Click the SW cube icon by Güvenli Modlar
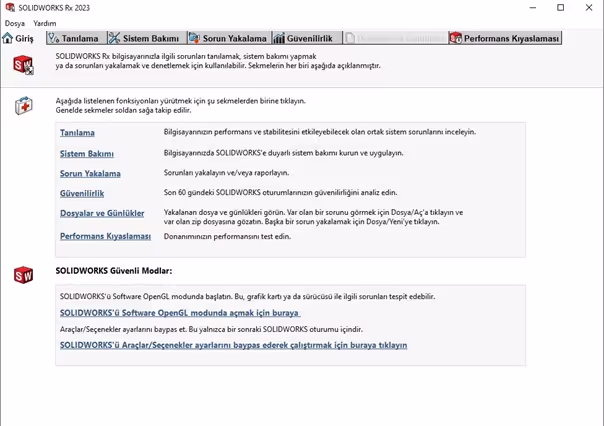This screenshot has height=426, width=604. 23,275
